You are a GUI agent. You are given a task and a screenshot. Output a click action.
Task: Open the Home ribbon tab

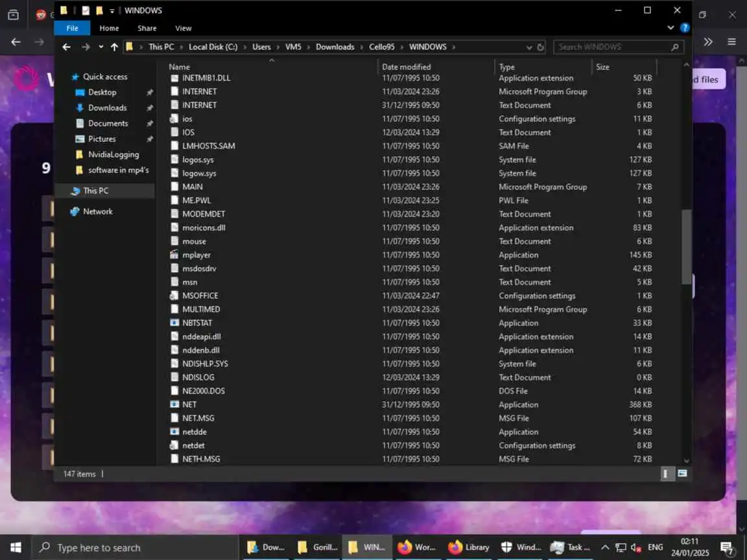[x=109, y=28]
